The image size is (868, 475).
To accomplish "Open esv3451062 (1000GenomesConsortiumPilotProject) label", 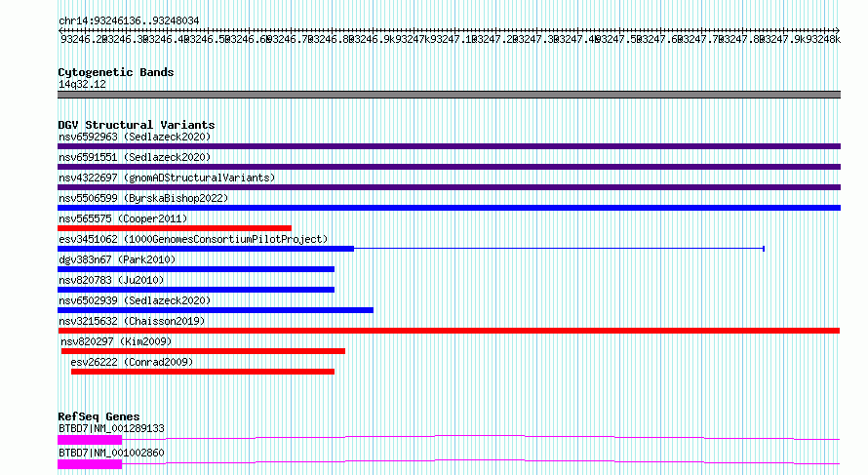I will [x=193, y=239].
